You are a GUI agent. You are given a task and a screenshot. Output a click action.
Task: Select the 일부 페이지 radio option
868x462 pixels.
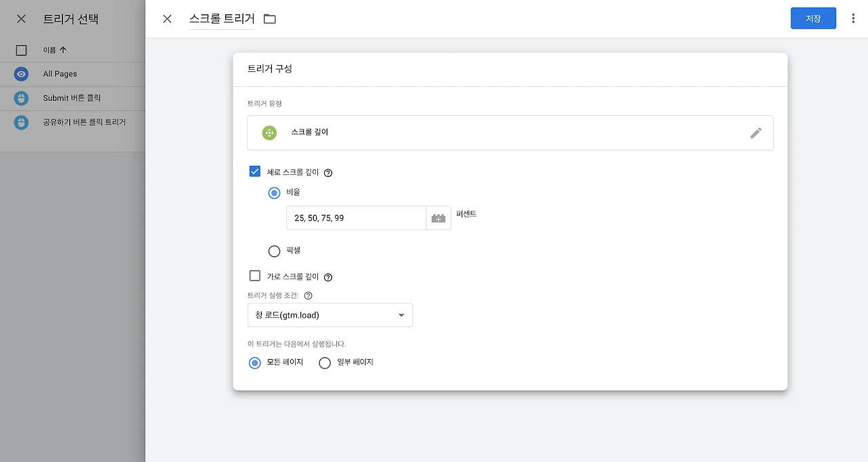click(x=325, y=363)
